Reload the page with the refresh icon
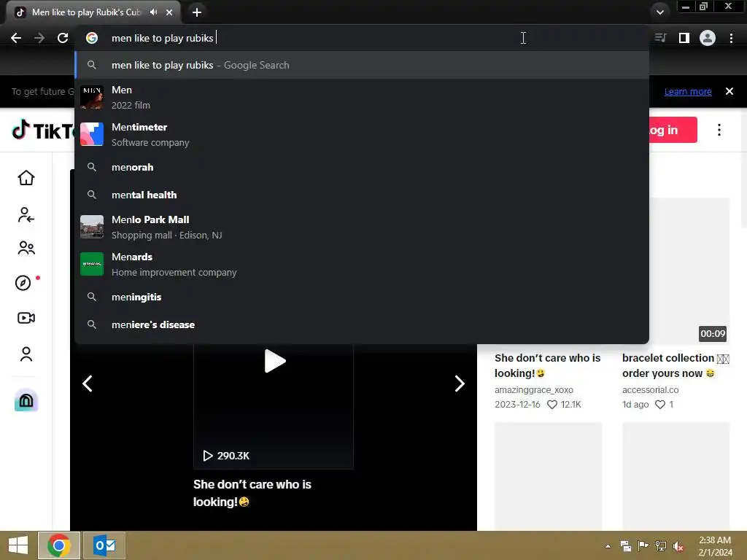Image resolution: width=747 pixels, height=560 pixels. (63, 38)
